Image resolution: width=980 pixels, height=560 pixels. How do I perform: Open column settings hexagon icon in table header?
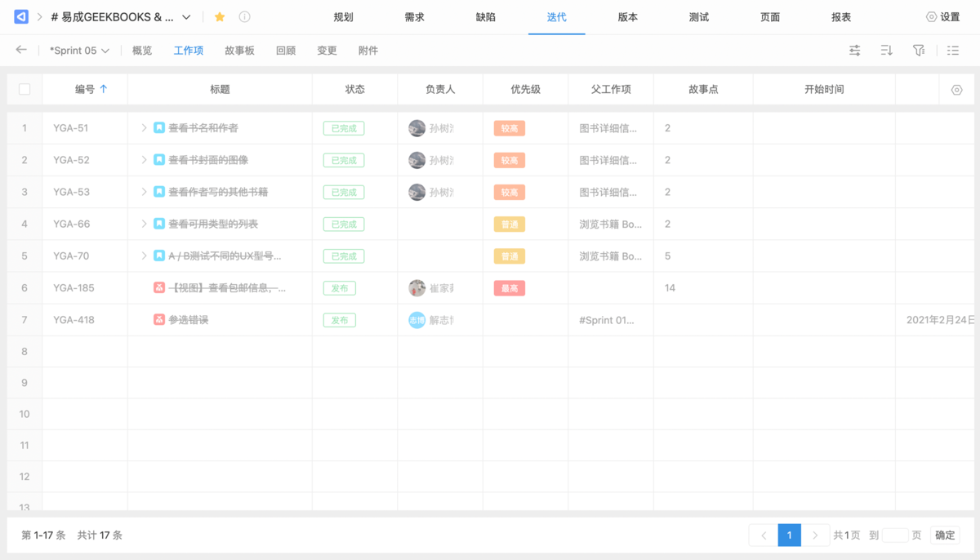point(957,90)
